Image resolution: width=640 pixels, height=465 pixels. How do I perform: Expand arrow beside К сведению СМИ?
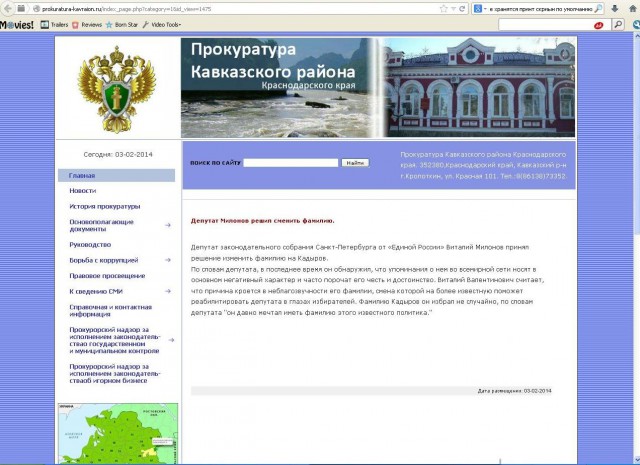(168, 291)
